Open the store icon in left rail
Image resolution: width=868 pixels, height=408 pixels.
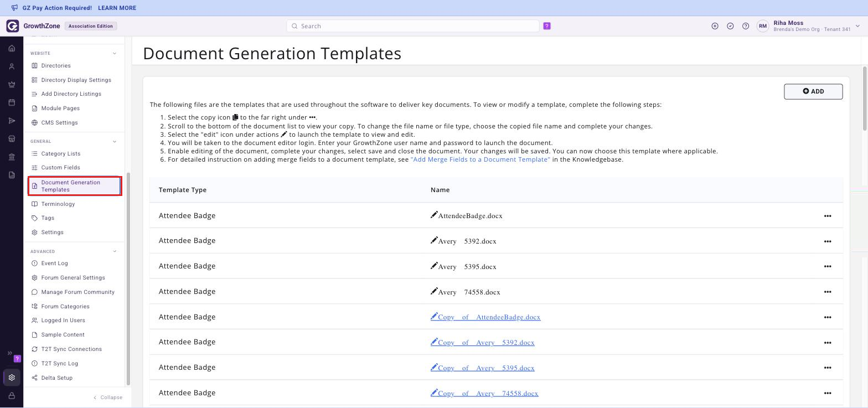pyautogui.click(x=12, y=139)
